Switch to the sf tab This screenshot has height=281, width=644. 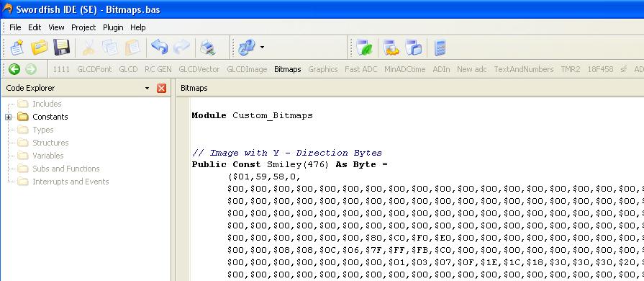coord(623,70)
